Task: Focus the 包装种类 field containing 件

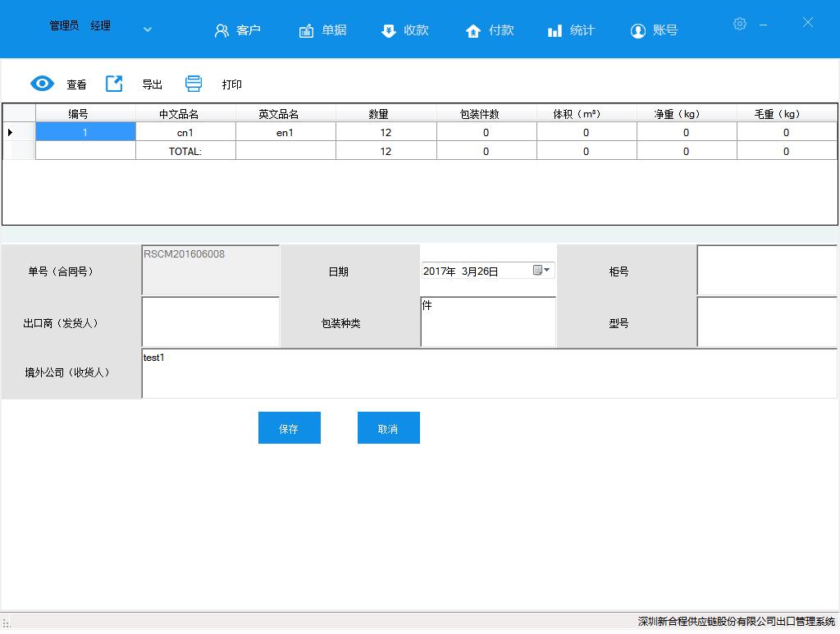Action: tap(488, 322)
